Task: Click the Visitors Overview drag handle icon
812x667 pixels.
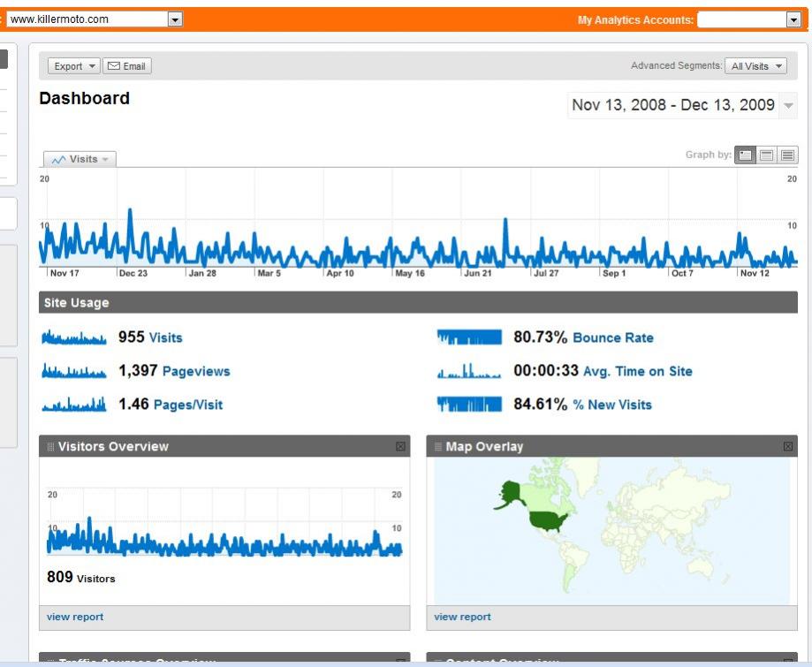Action: (50, 446)
